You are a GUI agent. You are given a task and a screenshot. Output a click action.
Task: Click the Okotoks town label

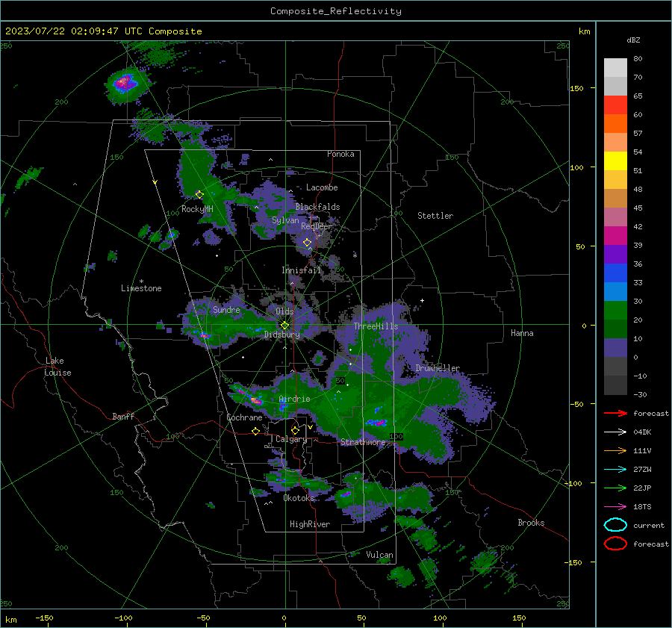pyautogui.click(x=299, y=498)
